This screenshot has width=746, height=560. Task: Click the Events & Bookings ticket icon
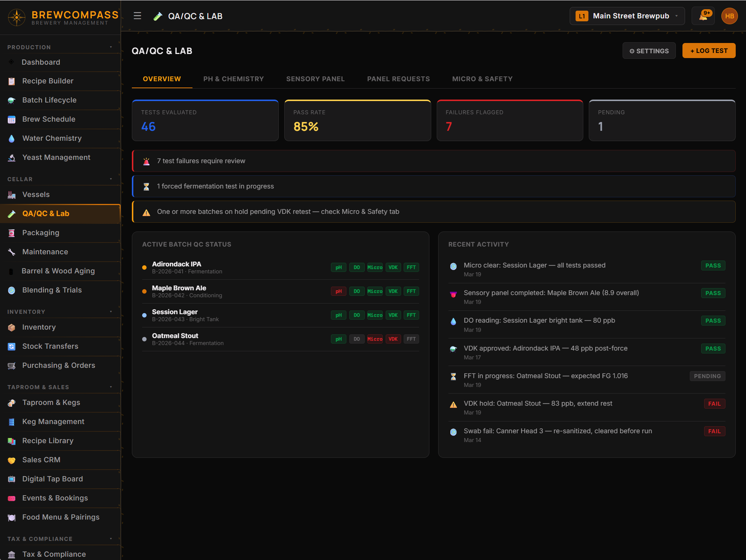click(x=12, y=498)
